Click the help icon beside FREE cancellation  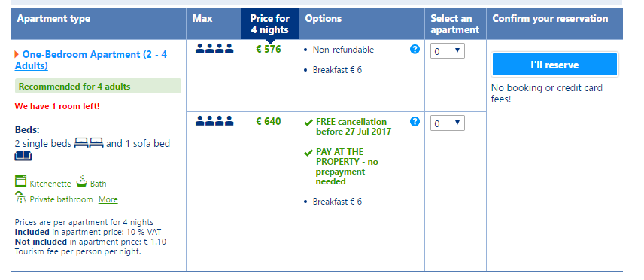[415, 121]
